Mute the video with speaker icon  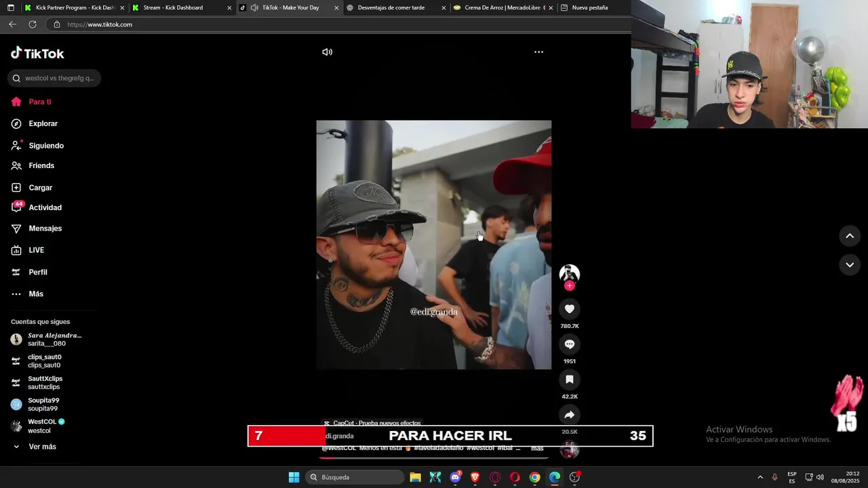(x=328, y=52)
